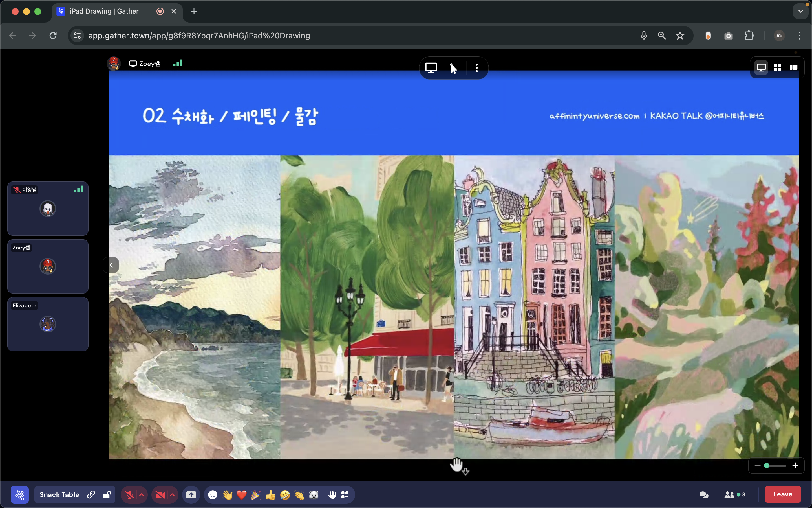Send the party popper emoji reaction
812x508 pixels.
tap(256, 494)
